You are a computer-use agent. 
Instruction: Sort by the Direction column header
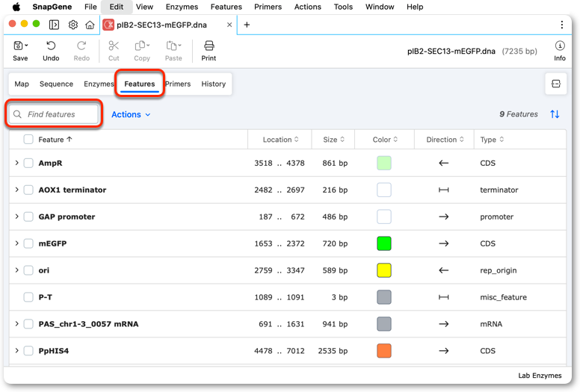[445, 140]
